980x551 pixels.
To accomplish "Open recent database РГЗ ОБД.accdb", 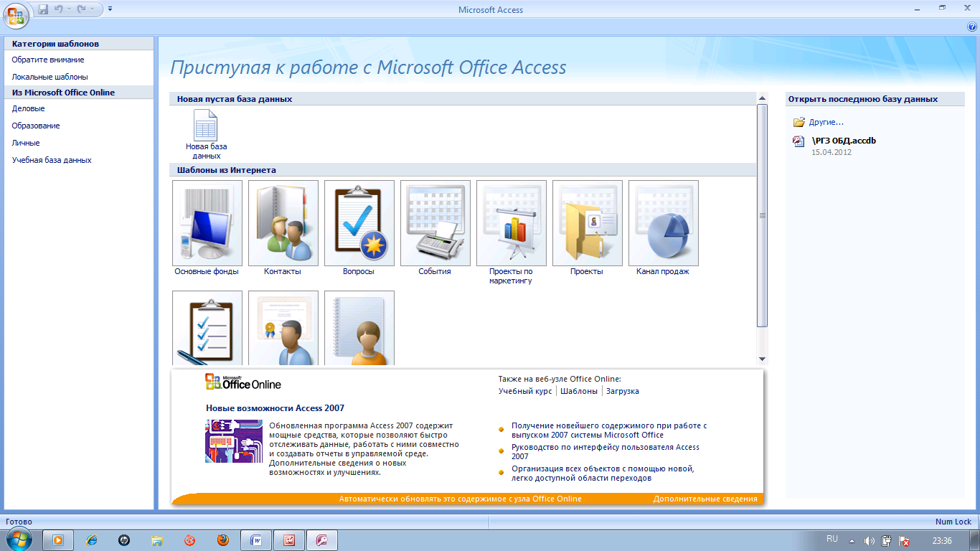I will [x=844, y=141].
